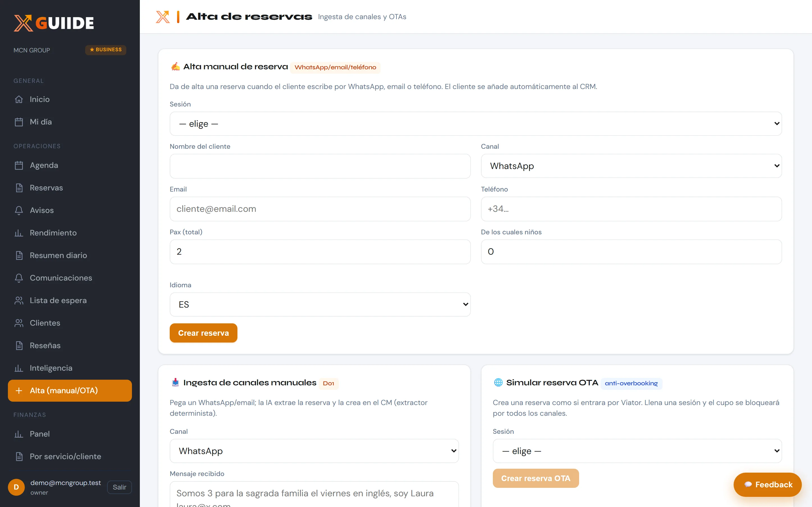Expand the Idioma ES dropdown

click(320, 304)
